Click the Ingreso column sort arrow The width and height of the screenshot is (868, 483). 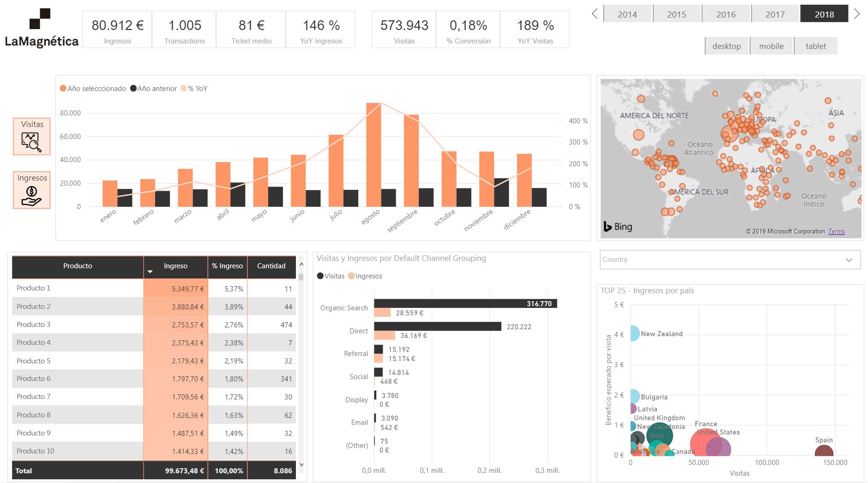coord(150,272)
